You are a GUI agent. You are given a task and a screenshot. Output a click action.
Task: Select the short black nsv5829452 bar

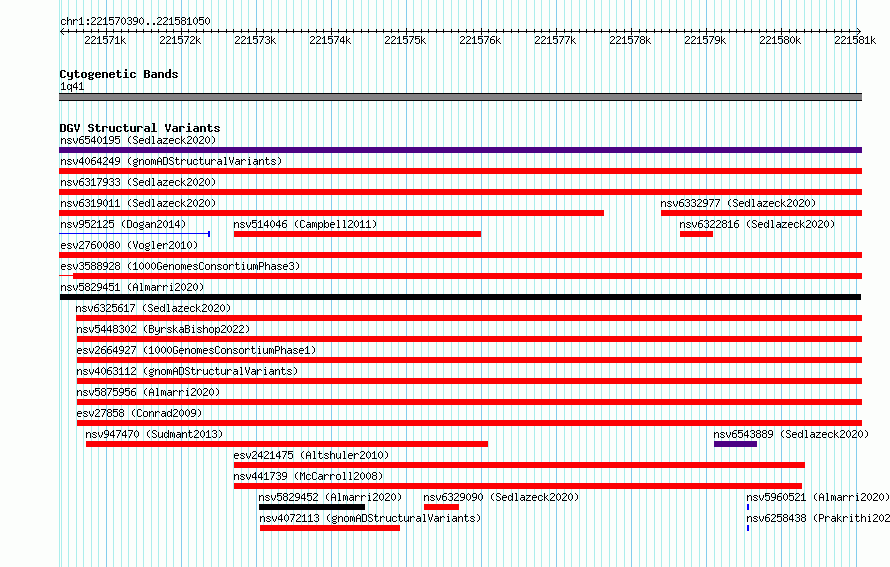pos(312,507)
